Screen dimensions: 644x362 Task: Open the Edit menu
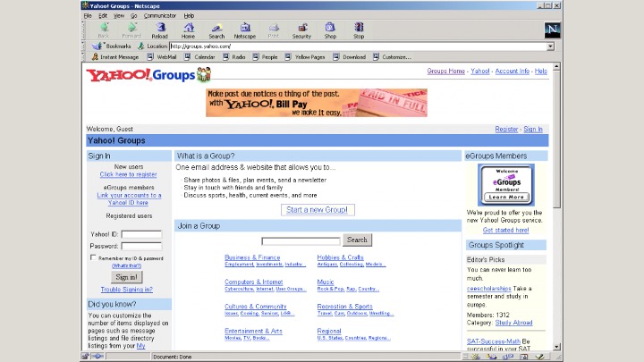click(103, 15)
